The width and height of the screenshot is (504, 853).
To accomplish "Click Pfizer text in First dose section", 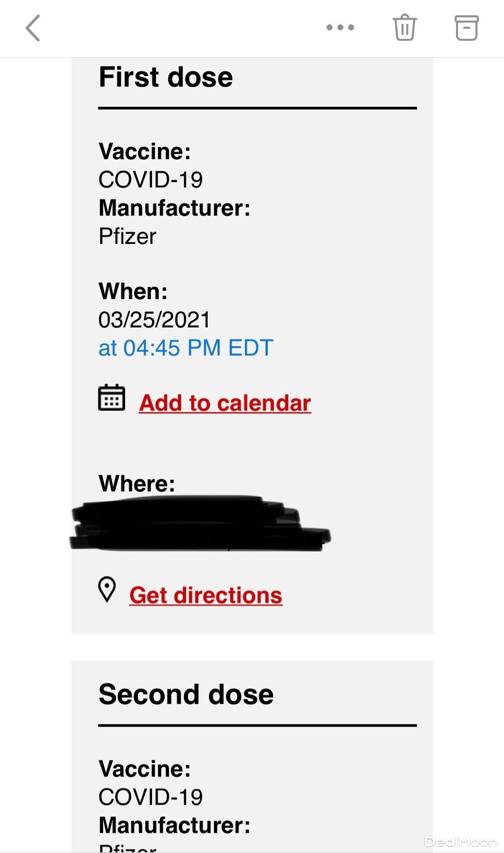I will (x=127, y=237).
